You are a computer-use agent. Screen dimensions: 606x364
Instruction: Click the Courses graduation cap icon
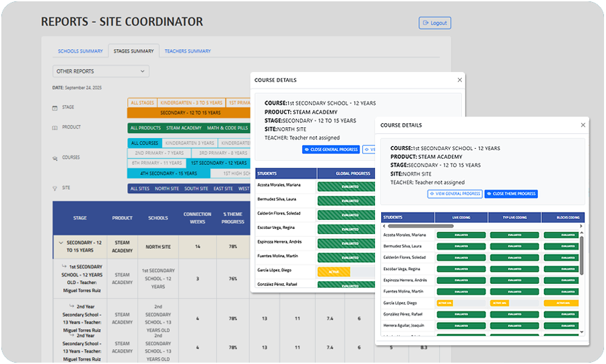[x=55, y=158]
